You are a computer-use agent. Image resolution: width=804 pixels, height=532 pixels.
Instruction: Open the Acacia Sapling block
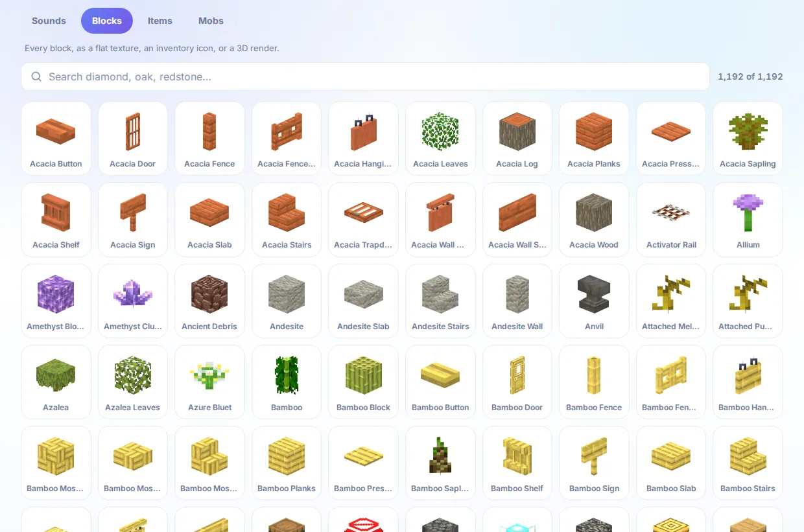748,138
